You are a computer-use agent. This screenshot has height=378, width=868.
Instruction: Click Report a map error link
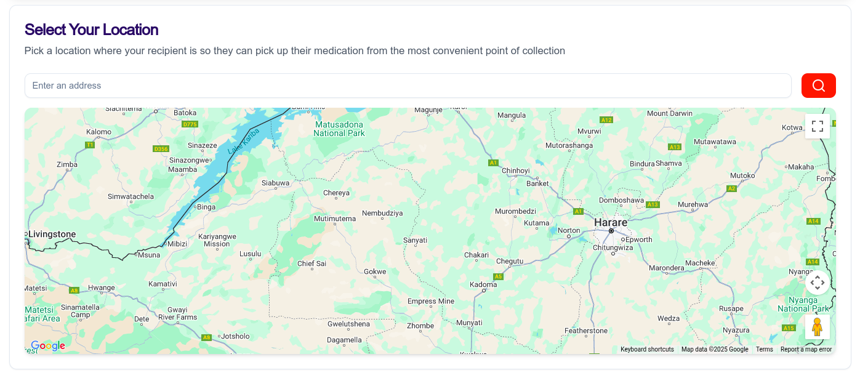point(806,349)
